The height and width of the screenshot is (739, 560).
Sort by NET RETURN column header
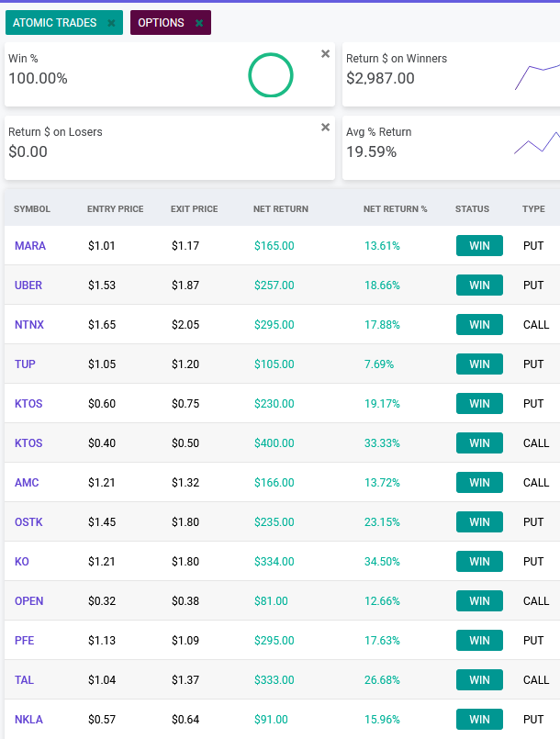281,208
